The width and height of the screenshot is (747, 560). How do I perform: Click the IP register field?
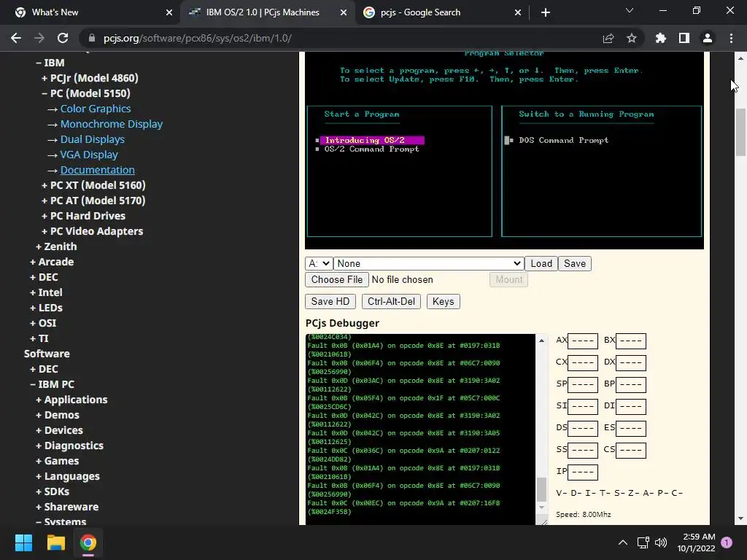583,472
